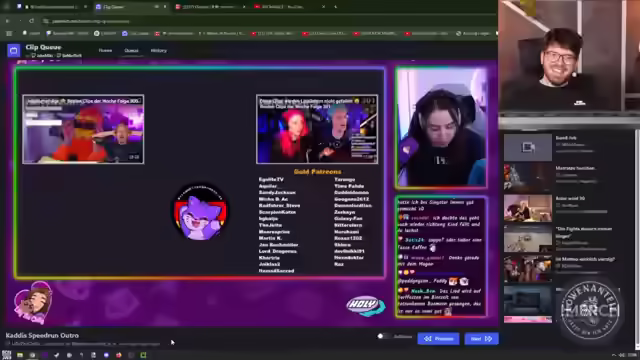The image size is (640, 360).
Task: Select the 'Ist Mattes wirklich' clip title
Action: 585,259
